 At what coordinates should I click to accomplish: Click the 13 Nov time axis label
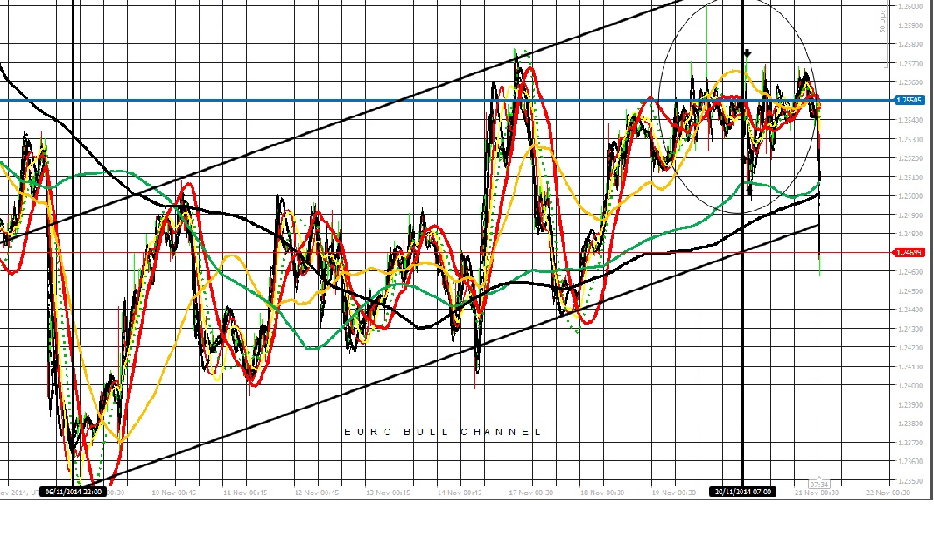pos(387,493)
